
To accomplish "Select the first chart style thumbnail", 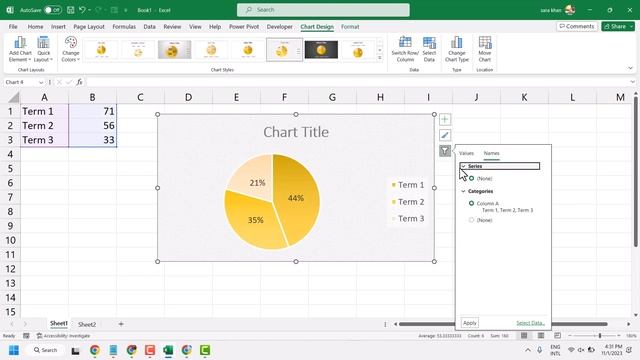I will (101, 49).
